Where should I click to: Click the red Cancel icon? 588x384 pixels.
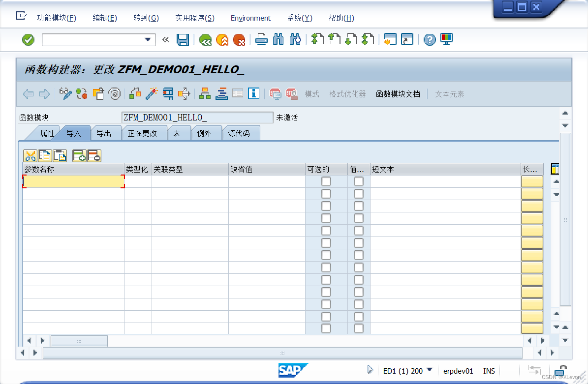(239, 39)
